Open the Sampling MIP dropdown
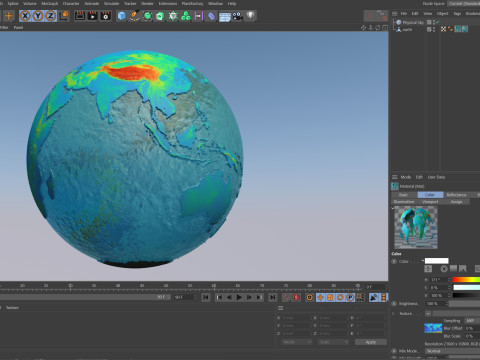Image resolution: width=480 pixels, height=360 pixels. 472,321
